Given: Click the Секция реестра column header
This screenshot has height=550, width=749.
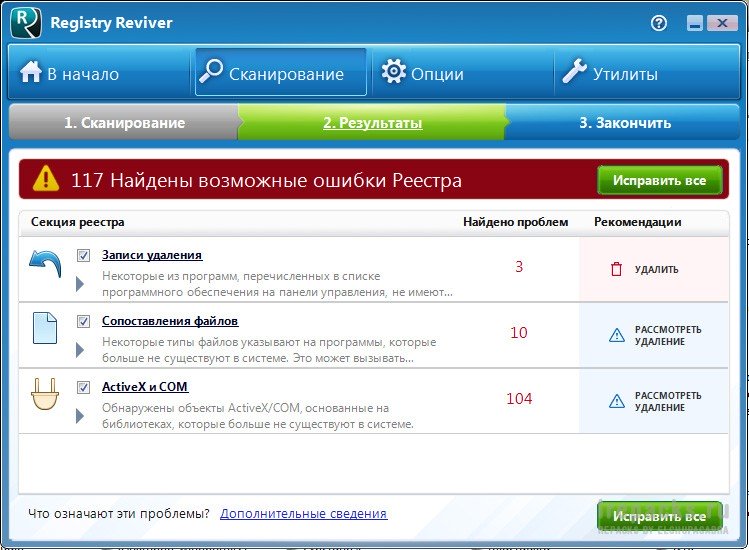Looking at the screenshot, I should click(x=77, y=222).
